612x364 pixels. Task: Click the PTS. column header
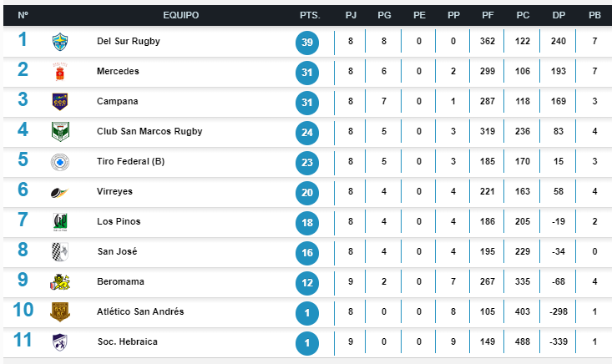(308, 16)
